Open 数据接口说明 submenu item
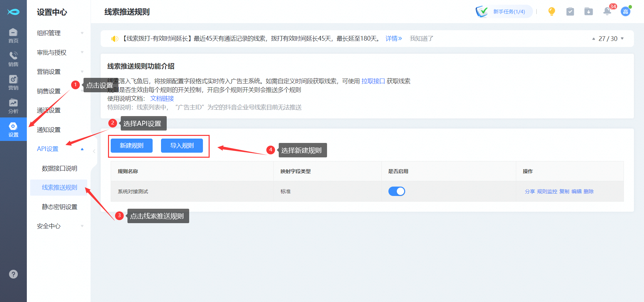This screenshot has width=644, height=302. tap(59, 168)
